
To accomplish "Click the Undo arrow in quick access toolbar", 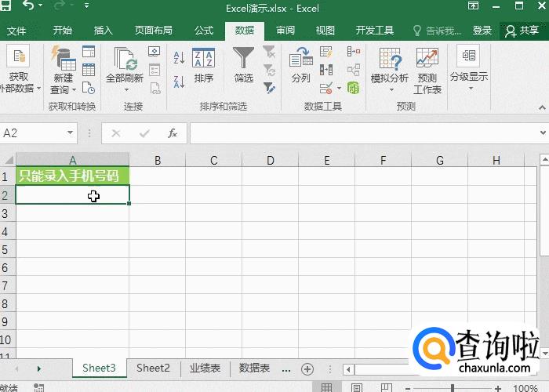I will point(29,7).
